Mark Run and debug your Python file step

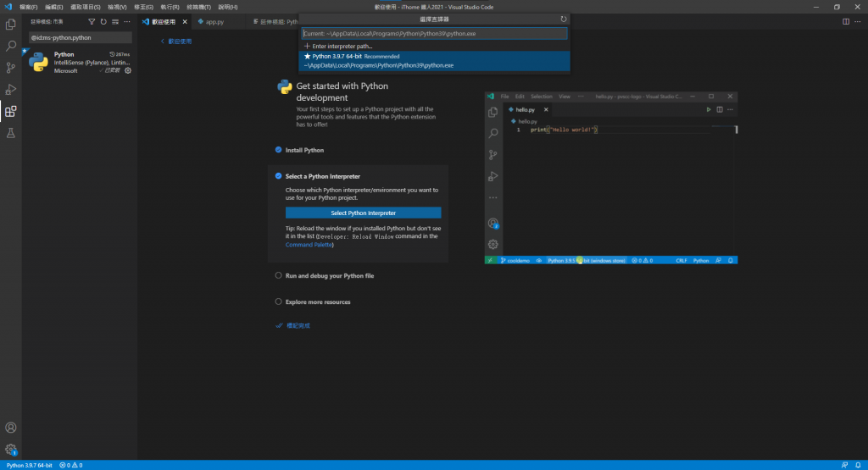[278, 275]
